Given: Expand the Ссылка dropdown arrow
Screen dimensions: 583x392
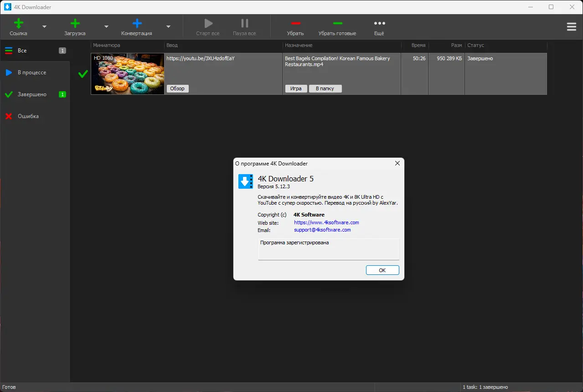Looking at the screenshot, I should (x=44, y=26).
